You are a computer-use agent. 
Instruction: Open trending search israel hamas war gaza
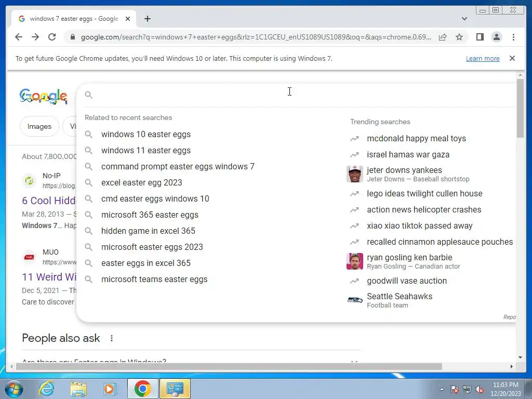(408, 155)
